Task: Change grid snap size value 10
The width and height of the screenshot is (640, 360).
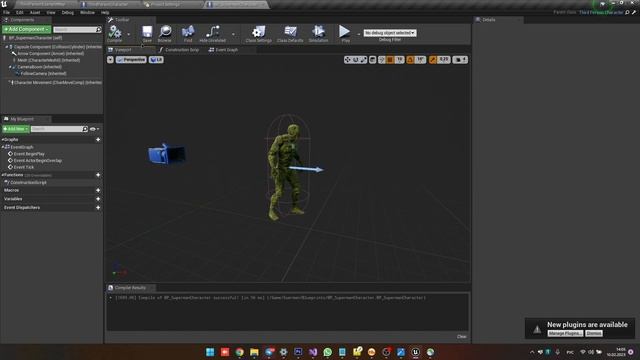Action: click(x=400, y=60)
